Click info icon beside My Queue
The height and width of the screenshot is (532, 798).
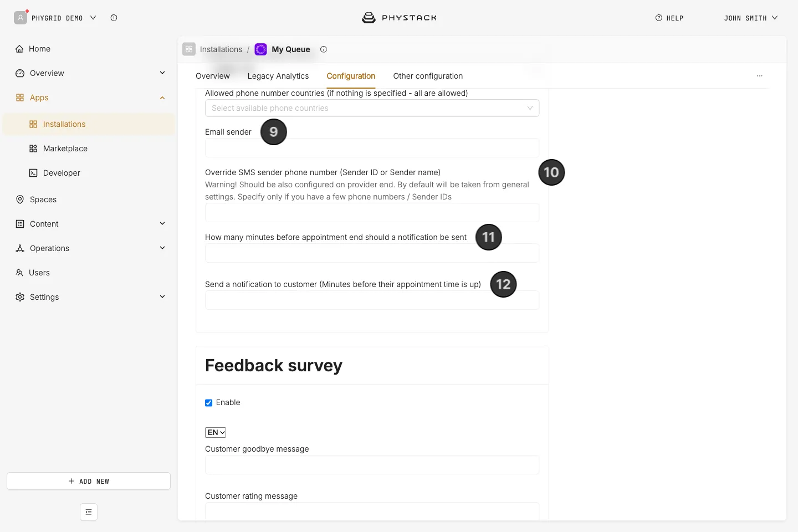tap(324, 49)
